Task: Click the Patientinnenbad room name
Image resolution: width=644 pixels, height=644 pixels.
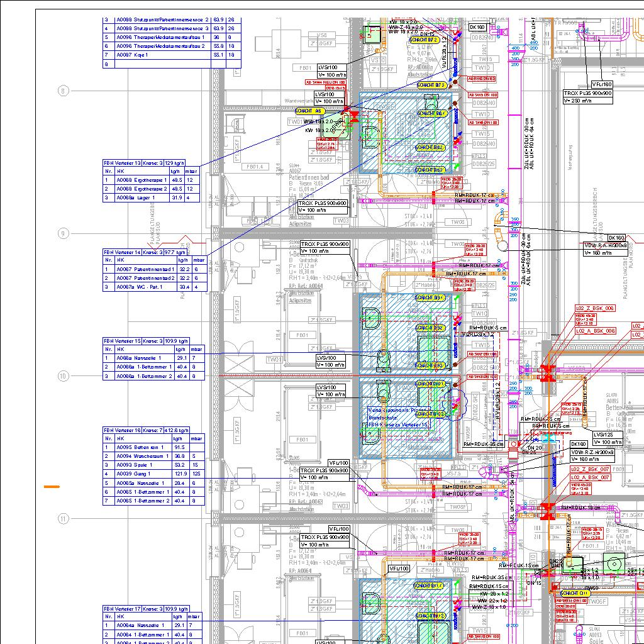Action: 308,177
